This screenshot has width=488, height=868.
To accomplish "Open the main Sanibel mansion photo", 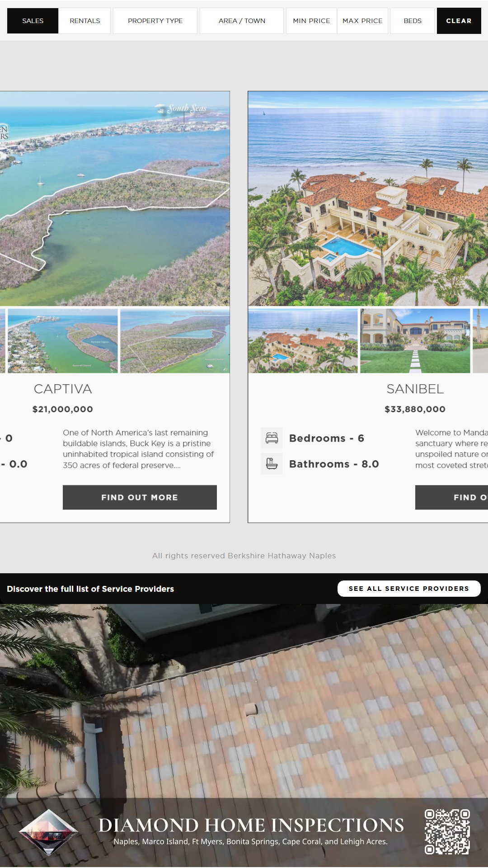I will pyautogui.click(x=368, y=199).
